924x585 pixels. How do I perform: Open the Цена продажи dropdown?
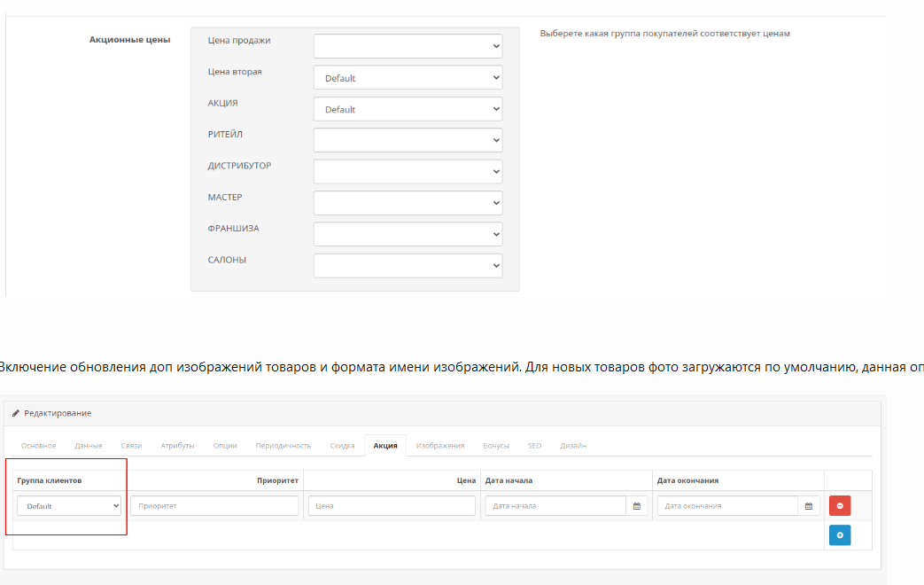pos(408,46)
